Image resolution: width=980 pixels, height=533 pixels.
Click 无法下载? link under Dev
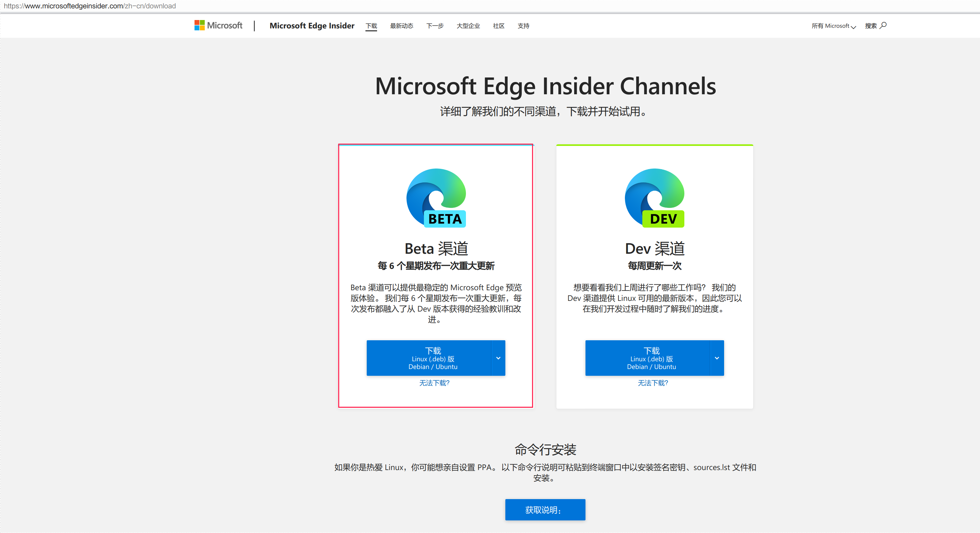point(652,383)
